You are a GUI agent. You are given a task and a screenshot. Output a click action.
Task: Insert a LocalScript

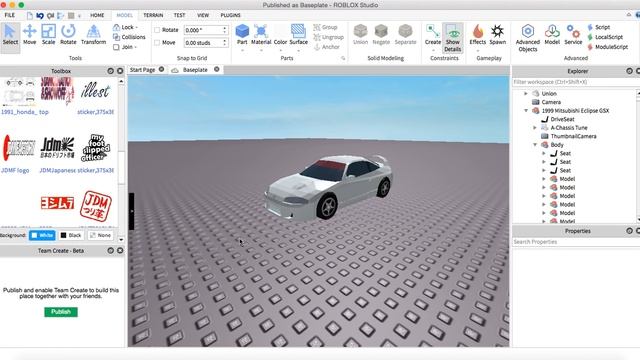click(x=605, y=37)
